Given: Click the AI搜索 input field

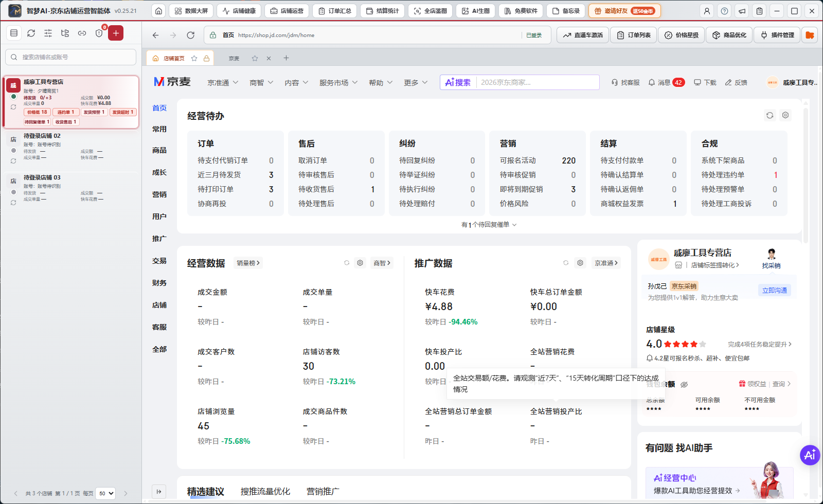Looking at the screenshot, I should pyautogui.click(x=538, y=82).
